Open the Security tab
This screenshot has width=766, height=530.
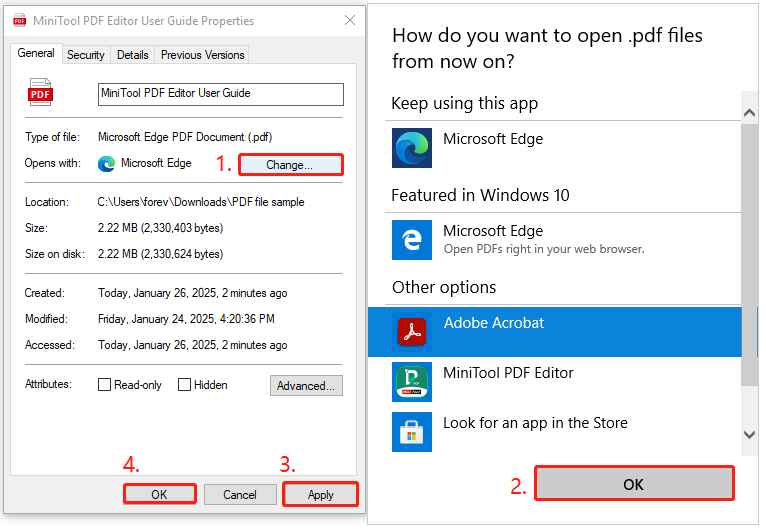coord(85,55)
